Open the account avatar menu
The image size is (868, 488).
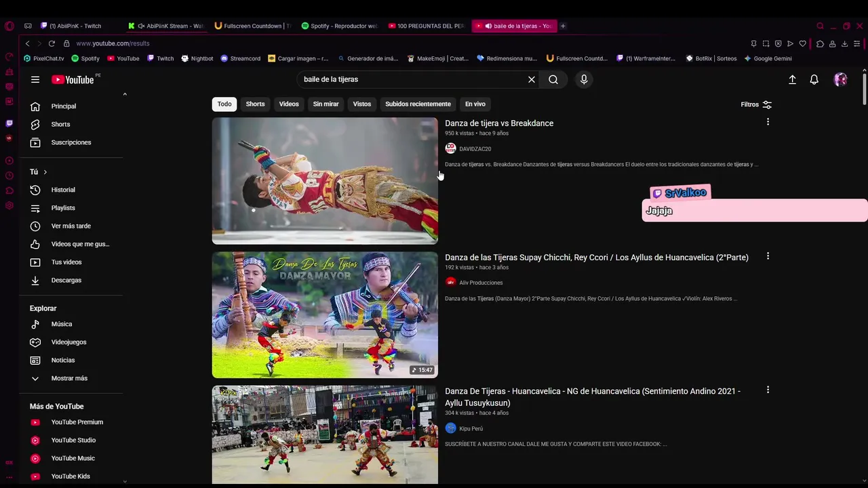point(841,79)
